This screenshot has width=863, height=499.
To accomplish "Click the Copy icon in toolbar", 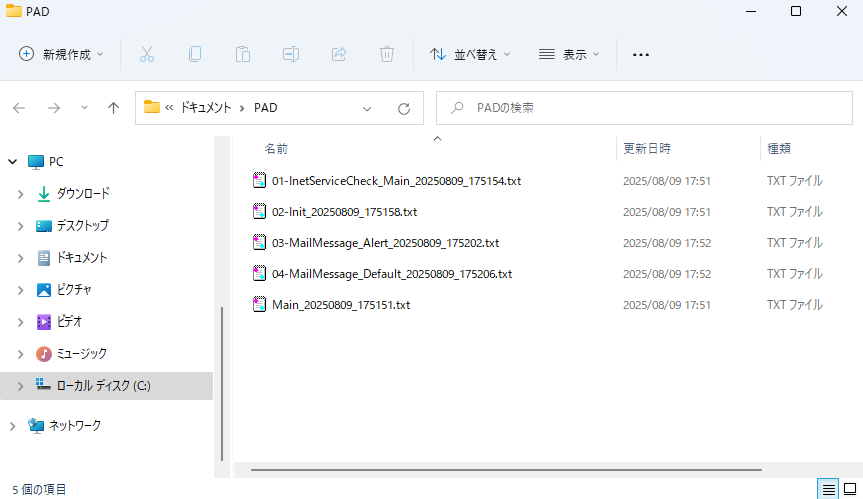I will point(195,54).
